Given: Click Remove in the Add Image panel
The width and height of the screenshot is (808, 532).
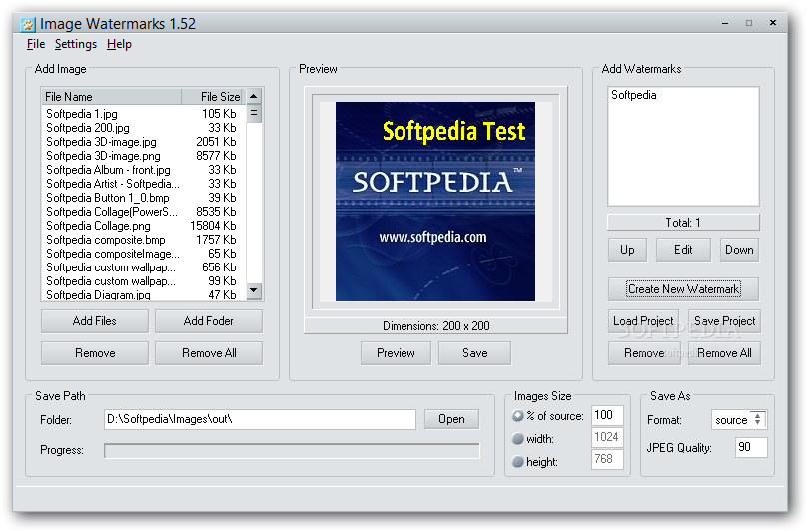Looking at the screenshot, I should pos(95,353).
